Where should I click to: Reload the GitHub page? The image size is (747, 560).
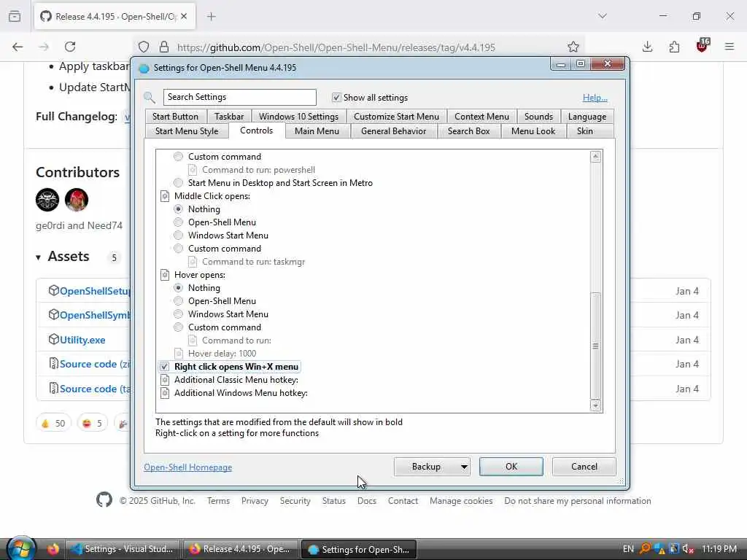click(x=70, y=47)
